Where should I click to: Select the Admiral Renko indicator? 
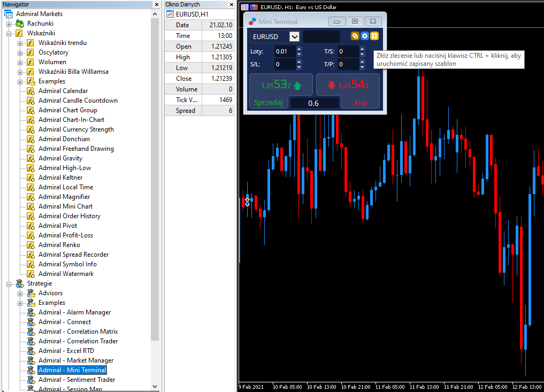tap(59, 245)
